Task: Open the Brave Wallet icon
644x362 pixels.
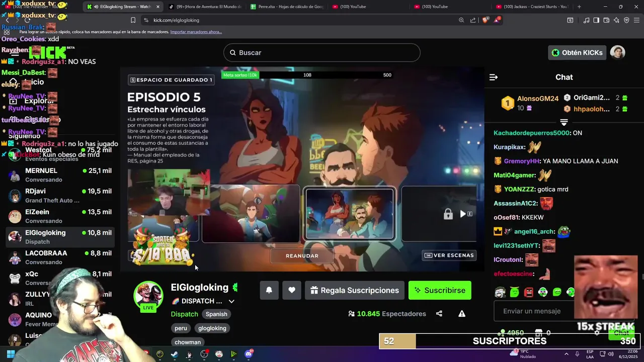Action: pos(606,20)
